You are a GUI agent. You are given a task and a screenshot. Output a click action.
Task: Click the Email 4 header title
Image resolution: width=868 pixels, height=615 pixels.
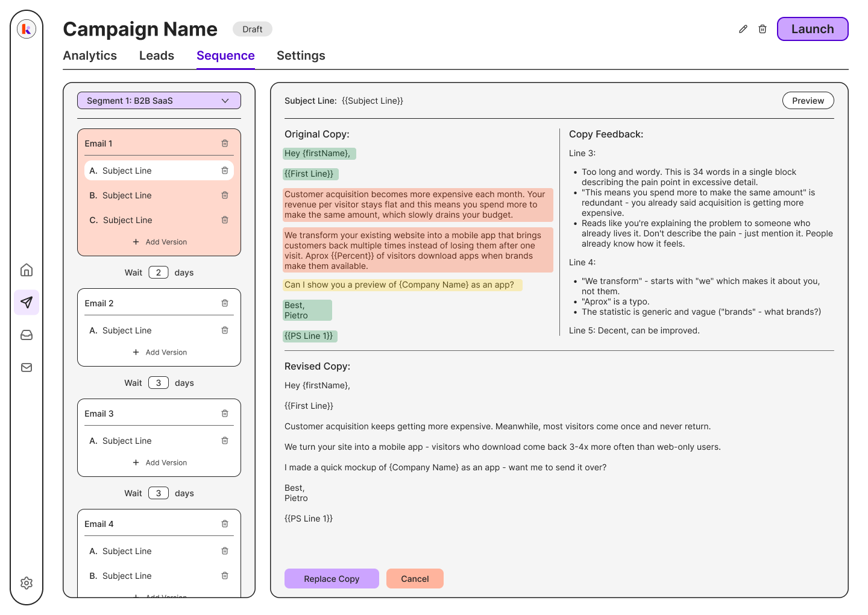coord(99,524)
